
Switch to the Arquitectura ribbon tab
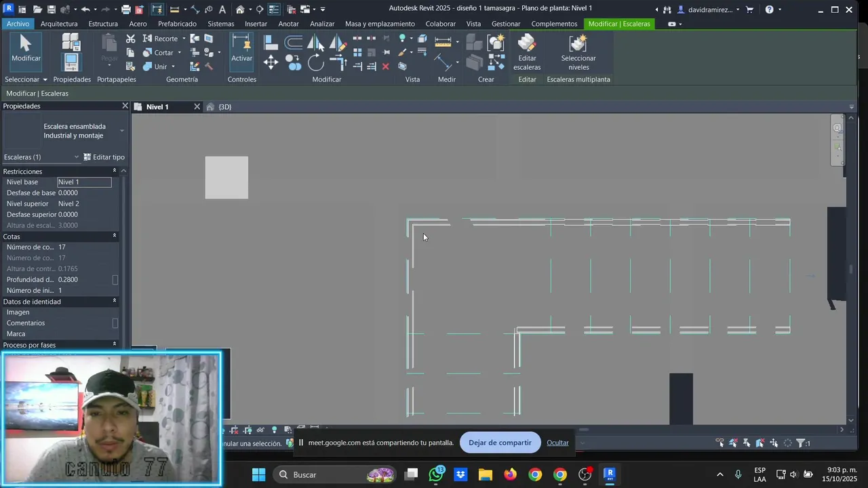[x=59, y=24]
